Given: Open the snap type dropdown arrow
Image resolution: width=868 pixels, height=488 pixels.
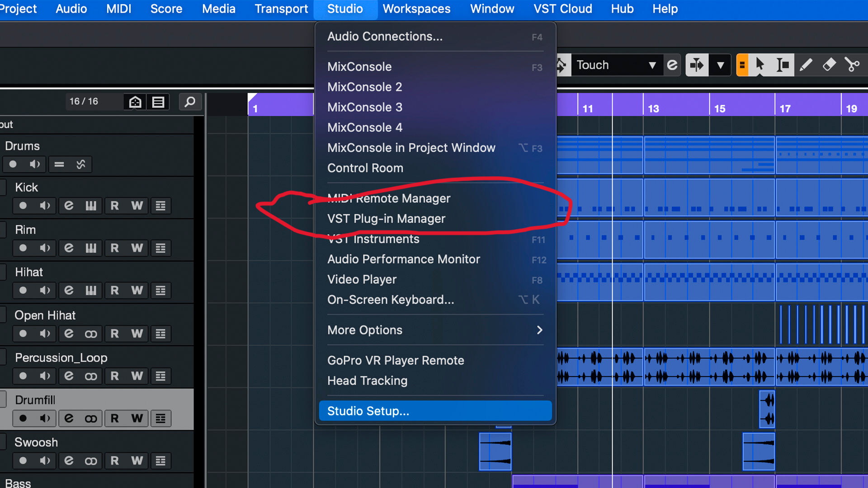Looking at the screenshot, I should (721, 65).
